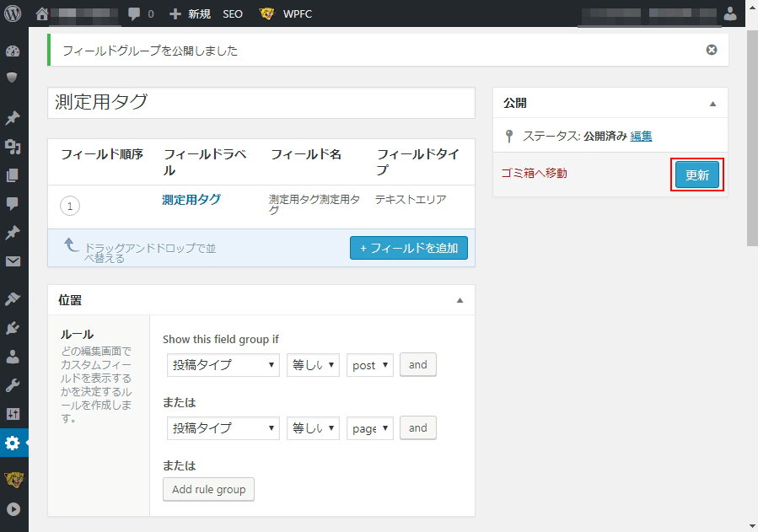Collapse the 公開 panel
Screen dimensions: 758x532
[712, 104]
